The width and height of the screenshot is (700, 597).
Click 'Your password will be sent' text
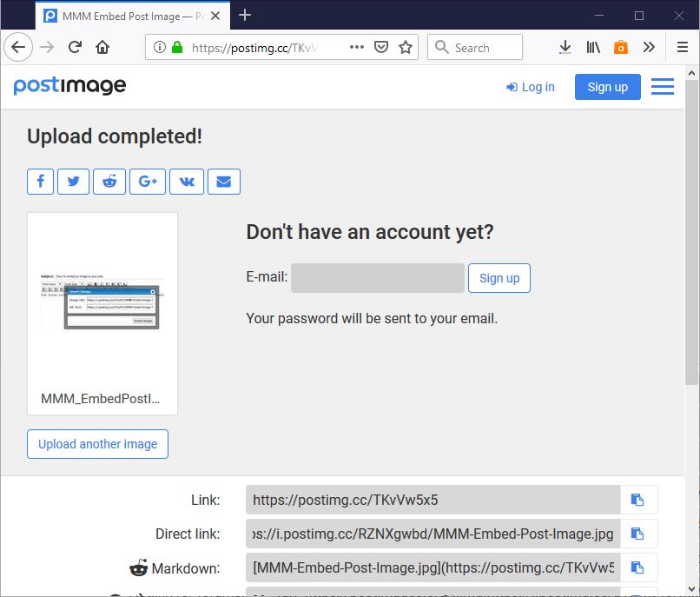(372, 318)
